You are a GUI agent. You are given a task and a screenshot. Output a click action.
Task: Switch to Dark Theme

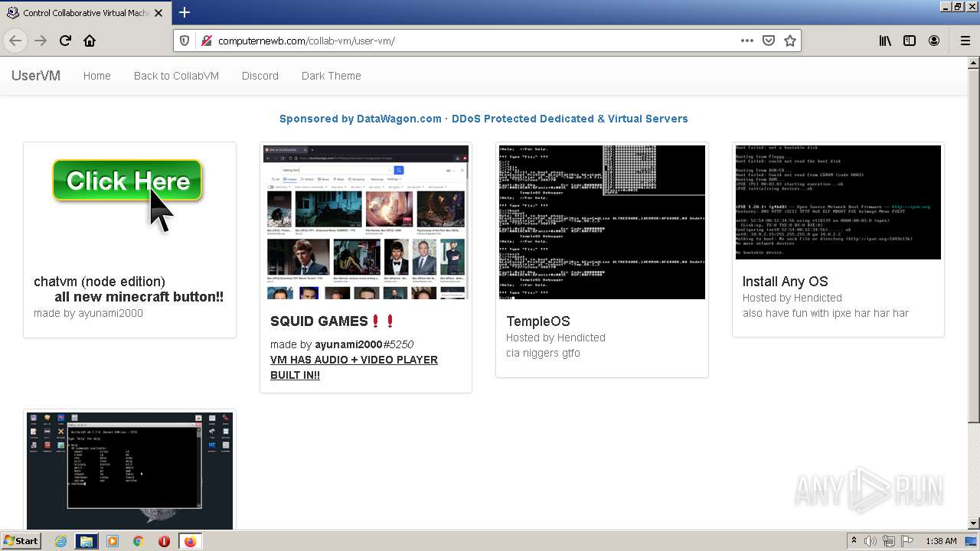click(331, 76)
